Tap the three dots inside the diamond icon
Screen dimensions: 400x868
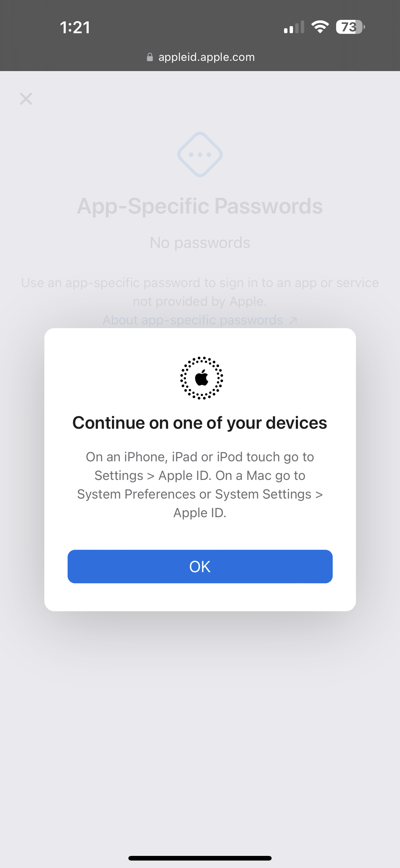pos(200,155)
